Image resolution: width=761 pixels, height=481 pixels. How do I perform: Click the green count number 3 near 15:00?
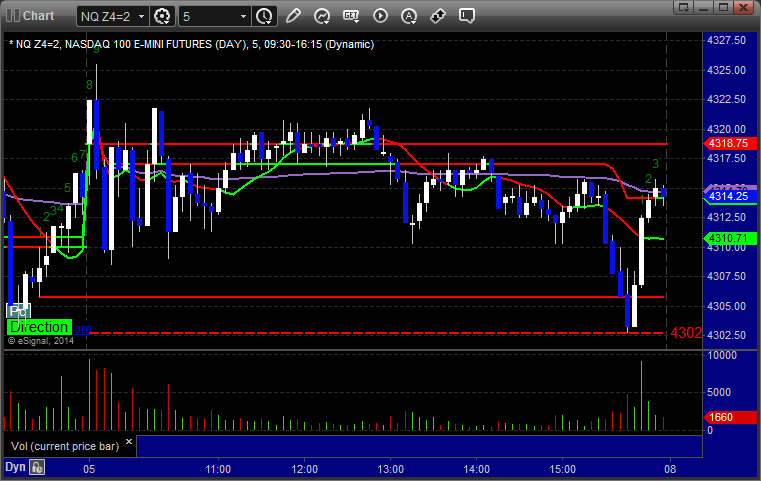(655, 164)
